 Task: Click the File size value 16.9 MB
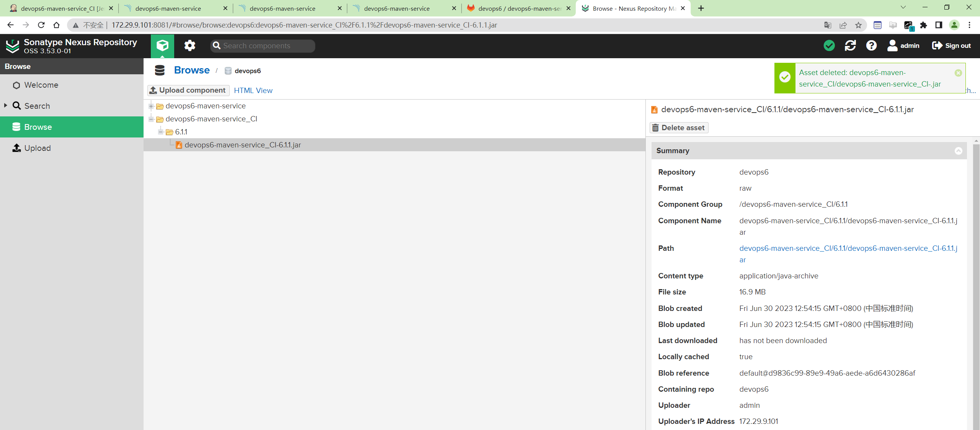coord(752,292)
